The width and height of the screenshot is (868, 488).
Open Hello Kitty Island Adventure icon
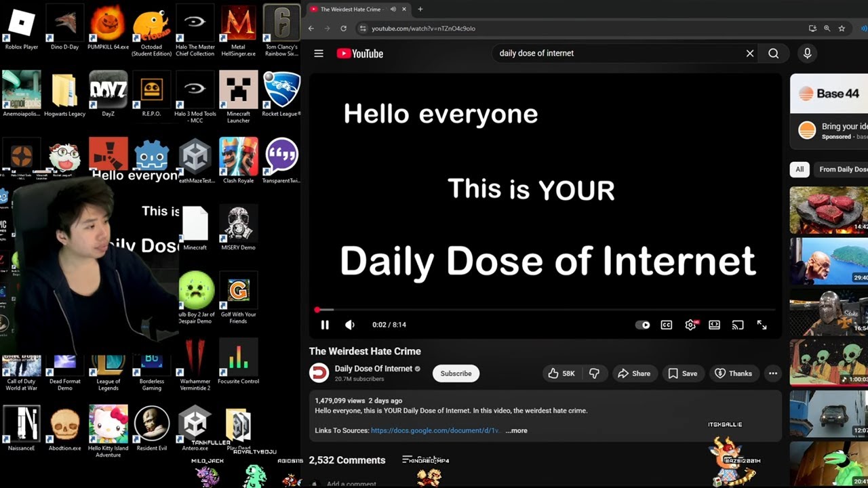pos(108,431)
